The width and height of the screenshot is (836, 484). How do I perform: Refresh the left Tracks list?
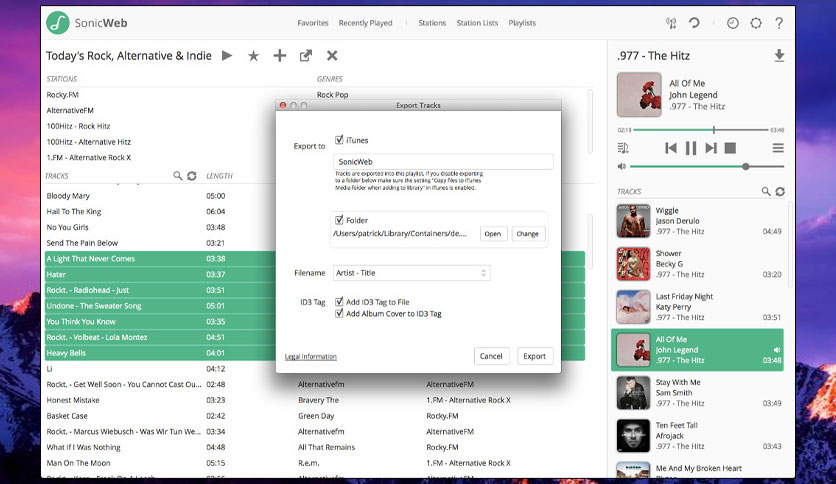(x=192, y=175)
